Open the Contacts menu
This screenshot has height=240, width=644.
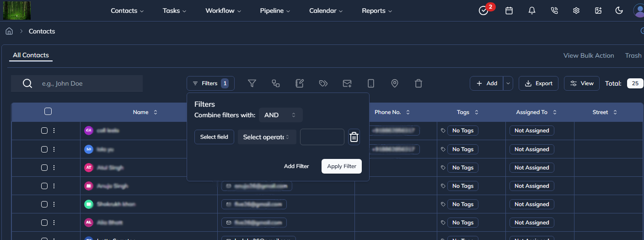point(127,11)
